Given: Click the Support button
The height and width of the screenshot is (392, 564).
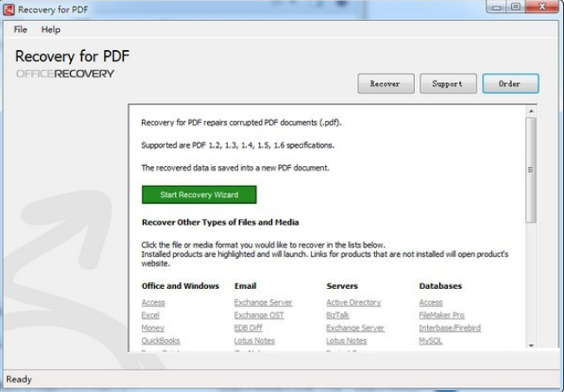Looking at the screenshot, I should click(448, 84).
